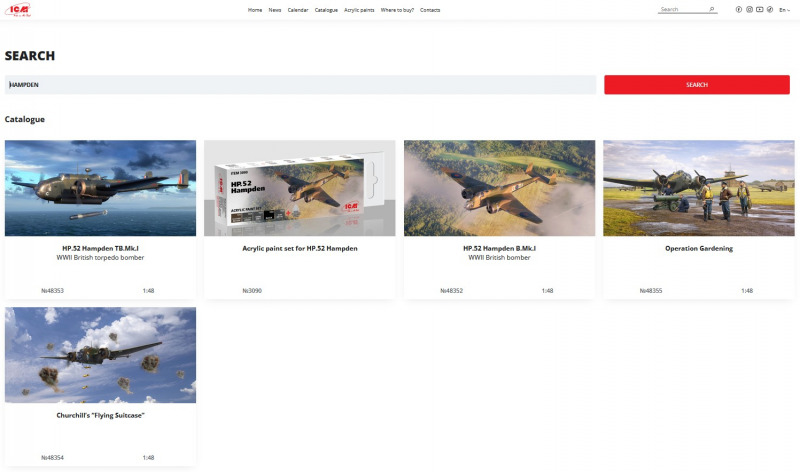The height and width of the screenshot is (472, 800).
Task: Click item number №48354
Action: 53,458
